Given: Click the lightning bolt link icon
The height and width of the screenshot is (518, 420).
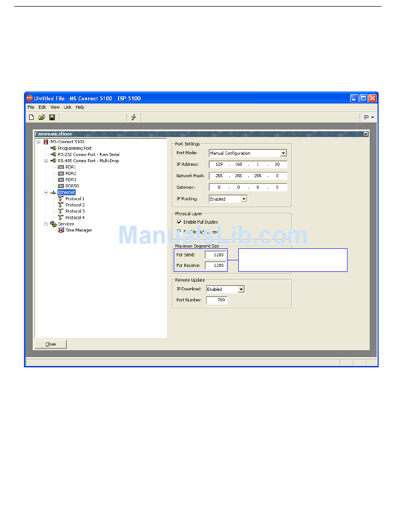Looking at the screenshot, I should (x=134, y=117).
